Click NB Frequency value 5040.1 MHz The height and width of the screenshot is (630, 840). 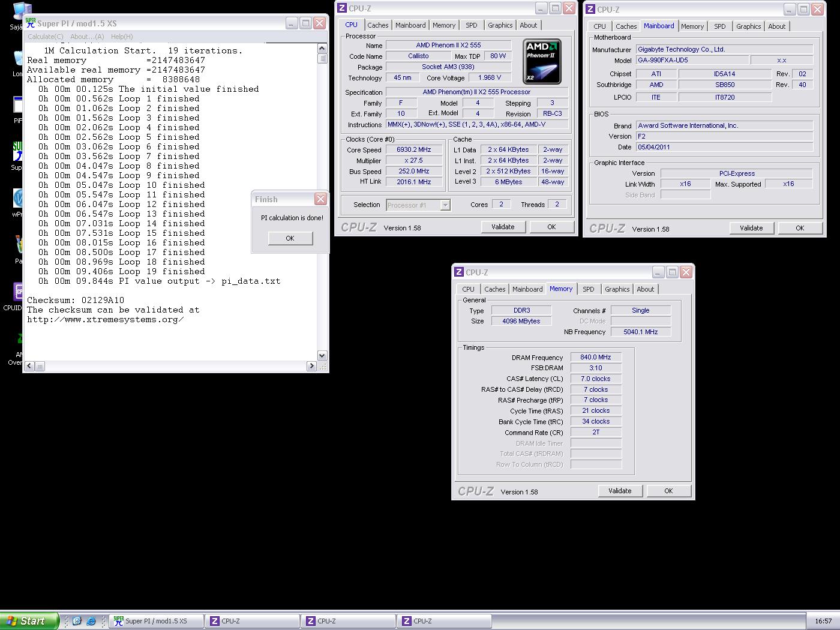(641, 332)
